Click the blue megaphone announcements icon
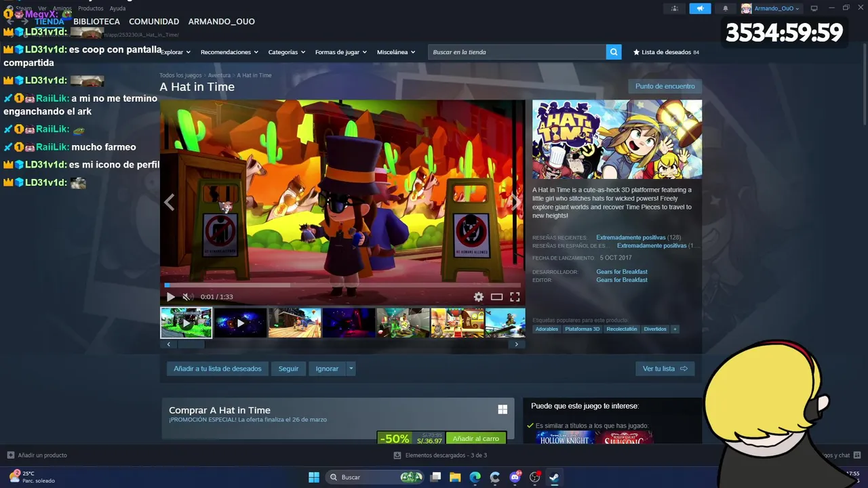868x488 pixels. 700,8
